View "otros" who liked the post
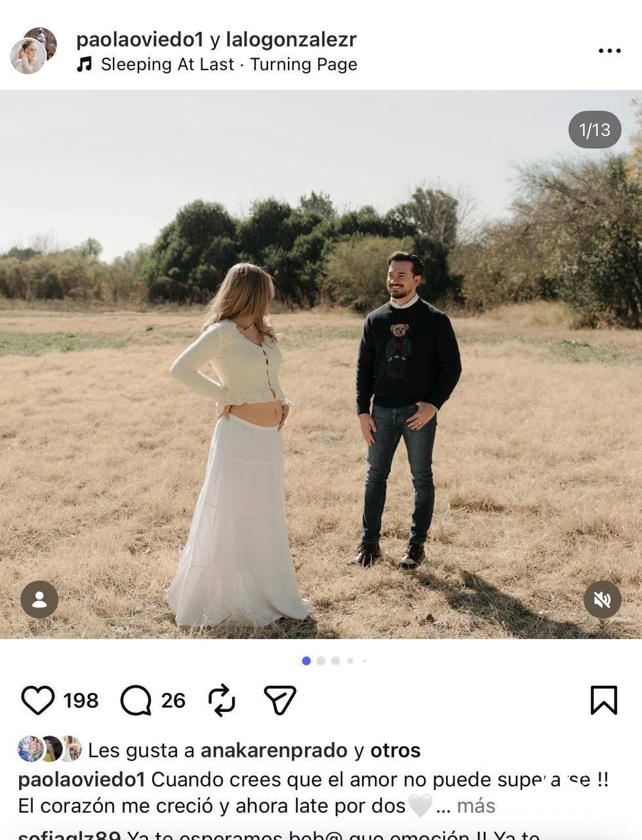Screen dimensions: 642x840 (x=395, y=750)
